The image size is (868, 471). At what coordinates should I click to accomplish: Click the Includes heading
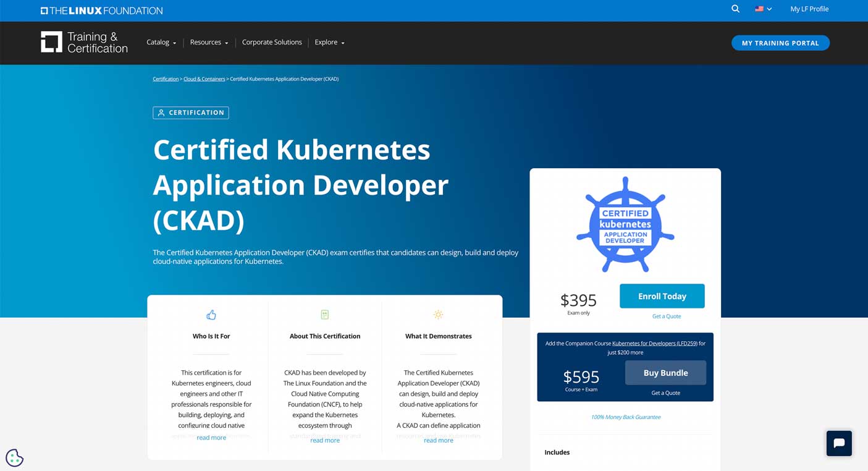point(557,452)
